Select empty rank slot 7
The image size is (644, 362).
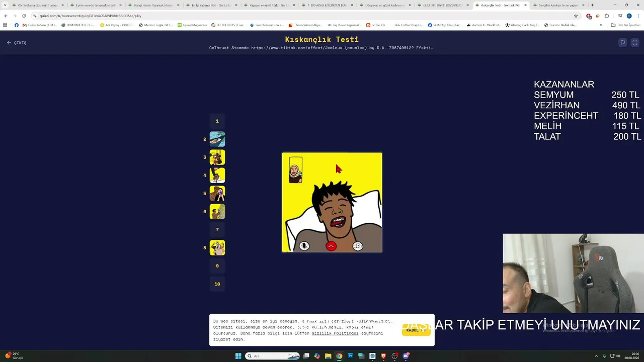pos(217,230)
